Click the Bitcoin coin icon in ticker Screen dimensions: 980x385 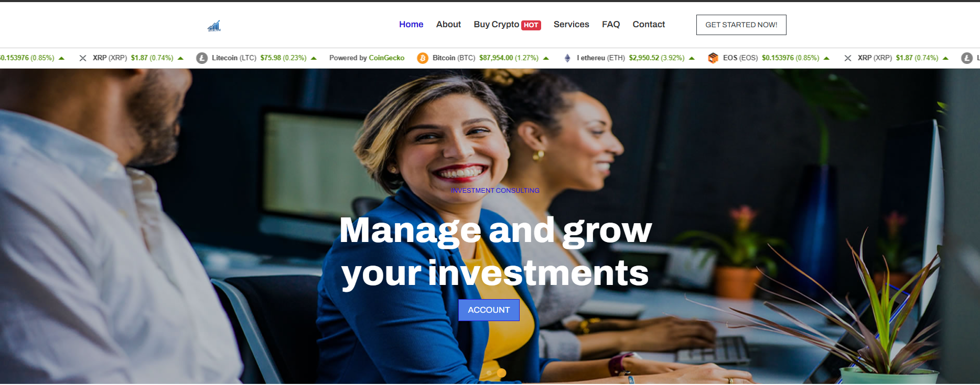pyautogui.click(x=423, y=58)
